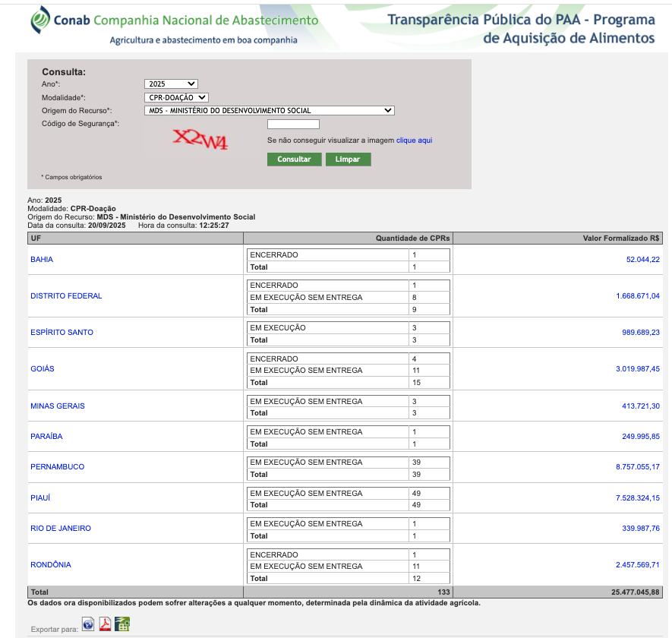The image size is (672, 638).
Task: Focus the Código de Segurança input field
Action: [x=293, y=124]
